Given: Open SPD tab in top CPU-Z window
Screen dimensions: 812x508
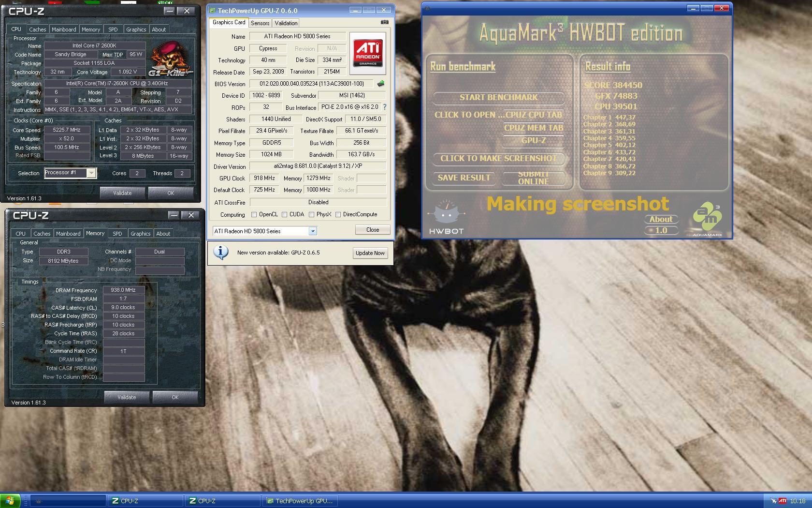Looking at the screenshot, I should coord(113,30).
